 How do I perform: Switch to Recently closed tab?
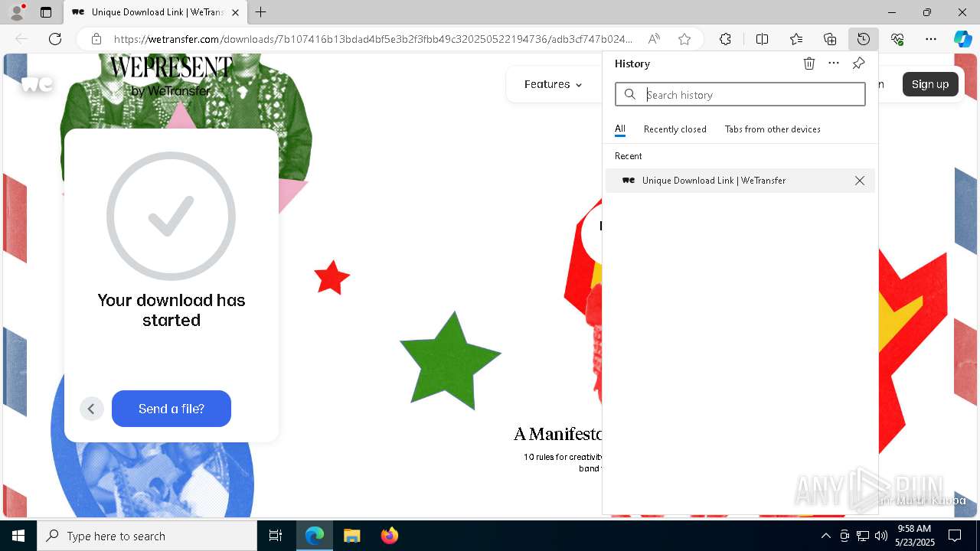tap(675, 129)
